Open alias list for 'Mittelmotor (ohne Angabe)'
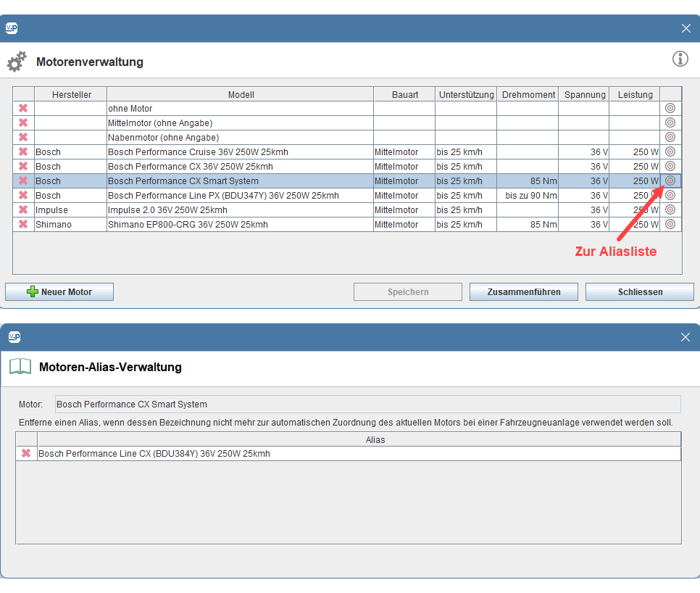 coord(670,123)
